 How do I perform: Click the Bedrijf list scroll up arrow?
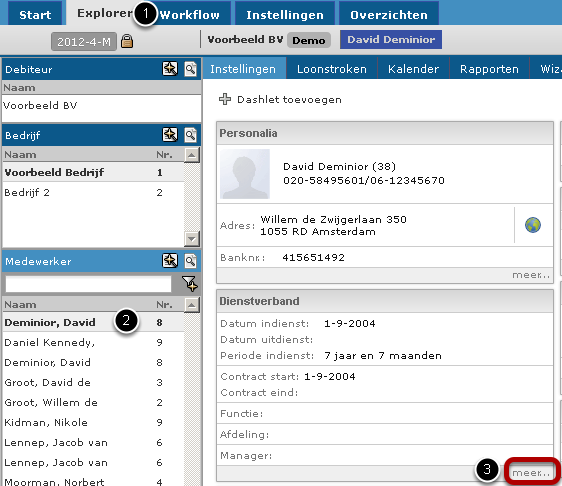[192, 155]
